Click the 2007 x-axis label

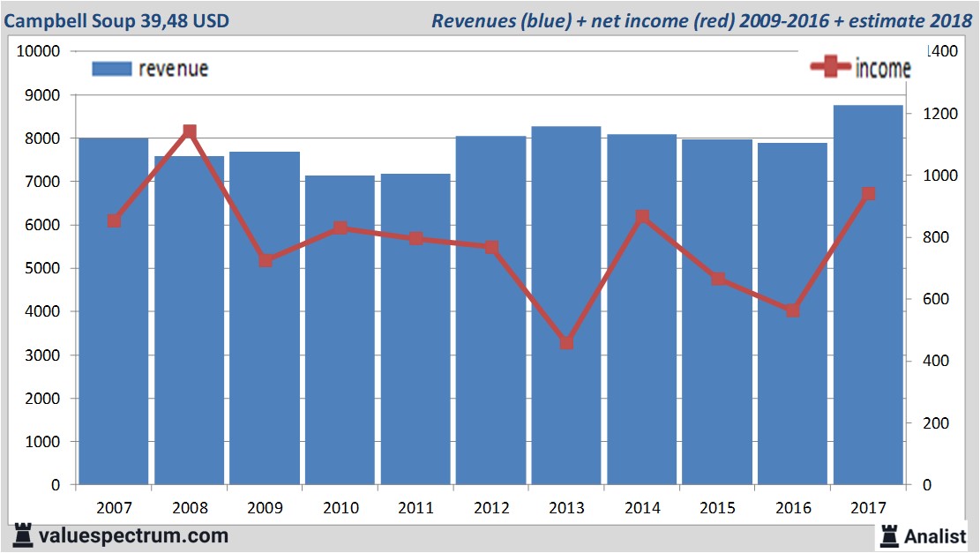click(x=115, y=507)
